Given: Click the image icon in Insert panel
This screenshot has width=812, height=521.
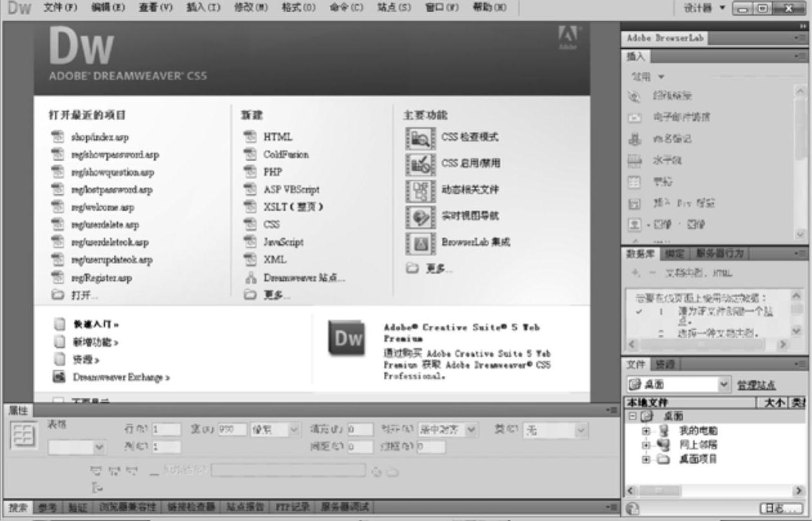Looking at the screenshot, I should click(634, 225).
